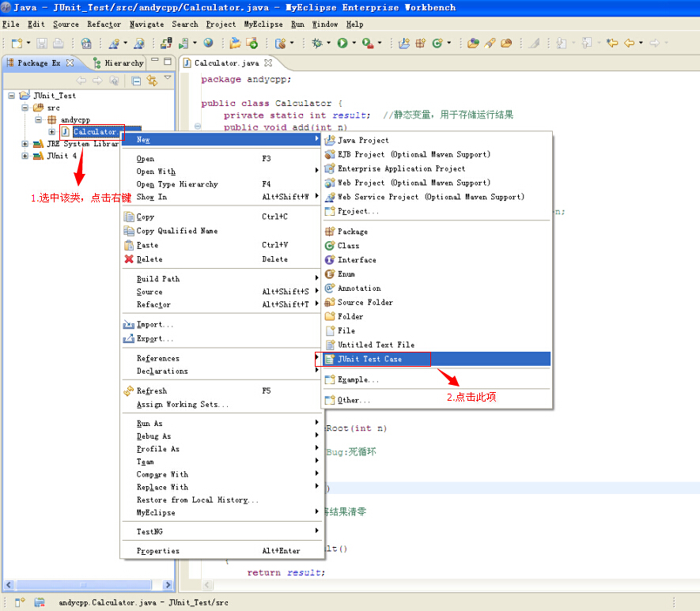
Task: Click the green Run button icon
Action: pos(342,43)
